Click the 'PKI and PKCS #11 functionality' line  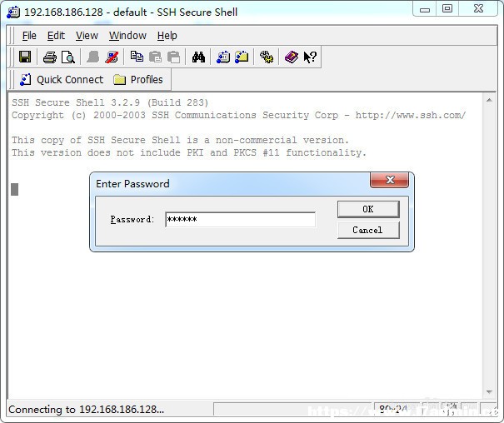tap(189, 152)
